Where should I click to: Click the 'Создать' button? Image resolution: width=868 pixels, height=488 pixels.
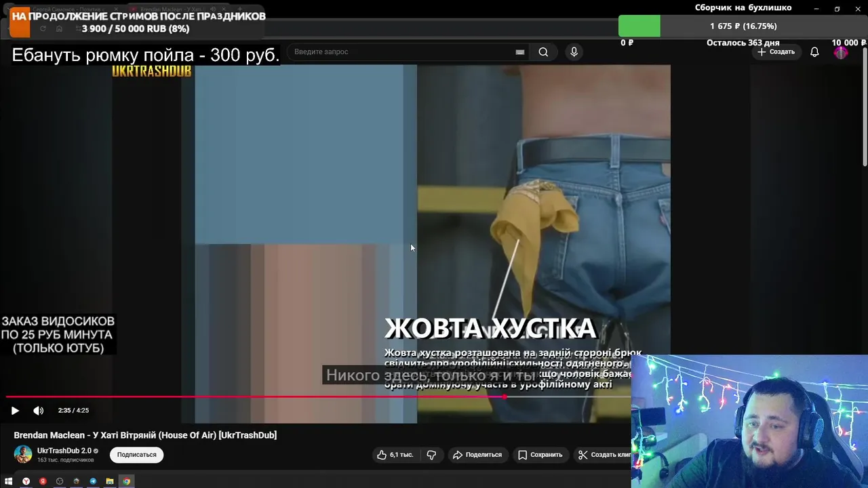[776, 52]
